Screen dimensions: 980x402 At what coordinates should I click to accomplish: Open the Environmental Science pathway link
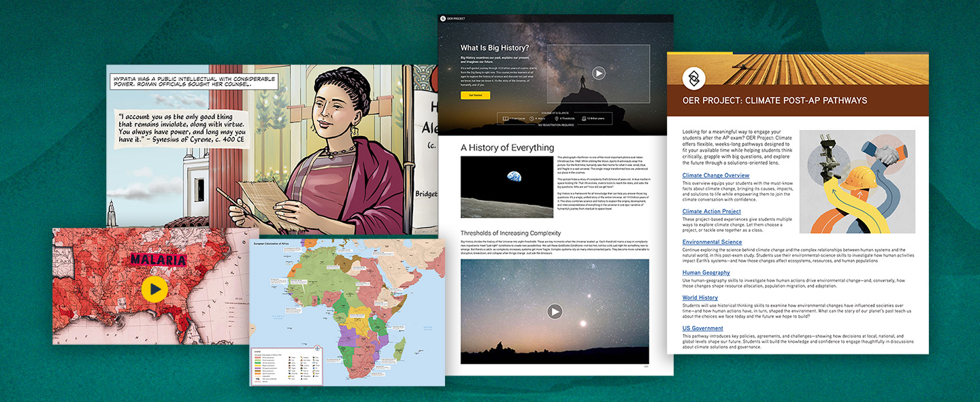[712, 242]
